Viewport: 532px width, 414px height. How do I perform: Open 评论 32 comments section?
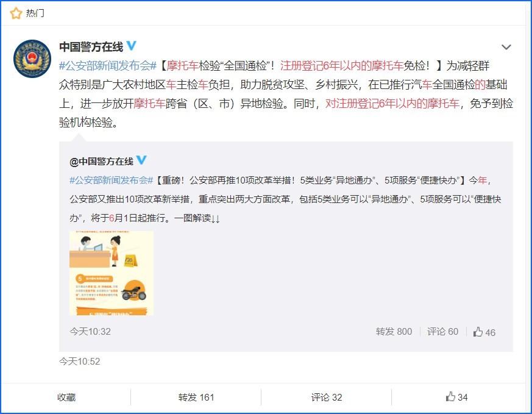[327, 397]
